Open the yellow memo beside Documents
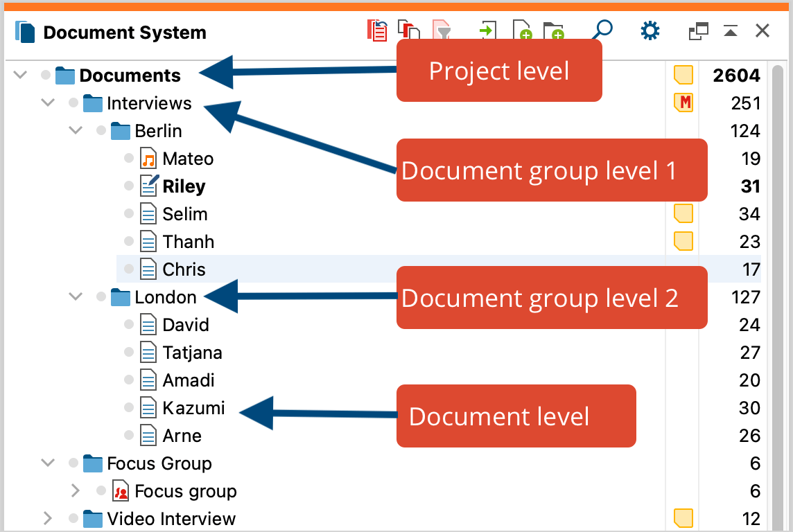The height and width of the screenshot is (532, 793). point(683,74)
